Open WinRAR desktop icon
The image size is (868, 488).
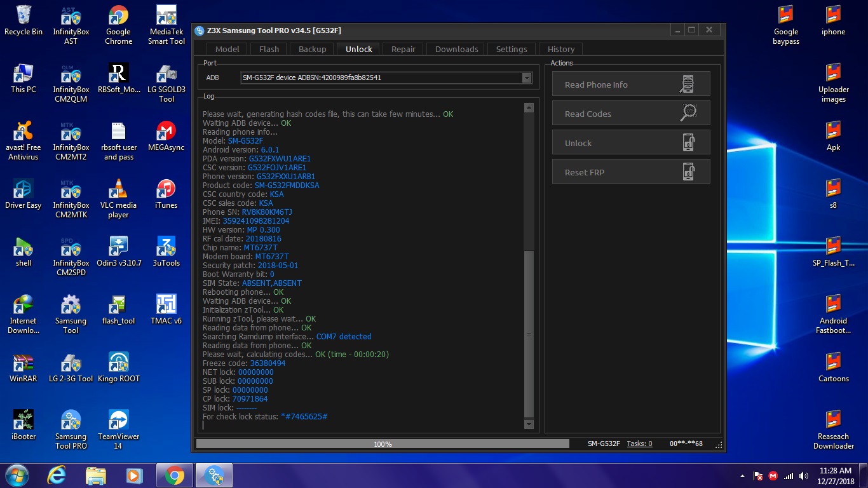coord(24,368)
